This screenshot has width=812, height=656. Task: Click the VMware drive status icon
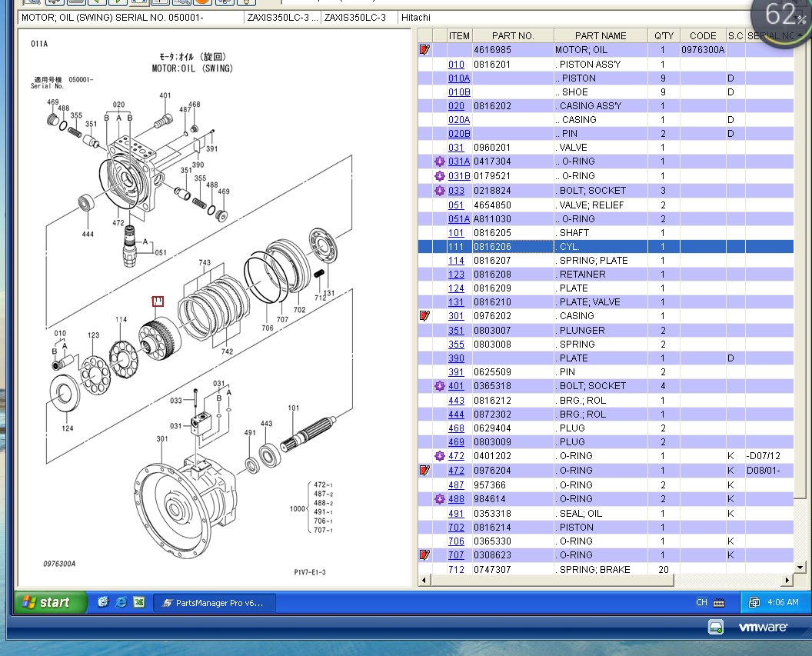point(715,628)
